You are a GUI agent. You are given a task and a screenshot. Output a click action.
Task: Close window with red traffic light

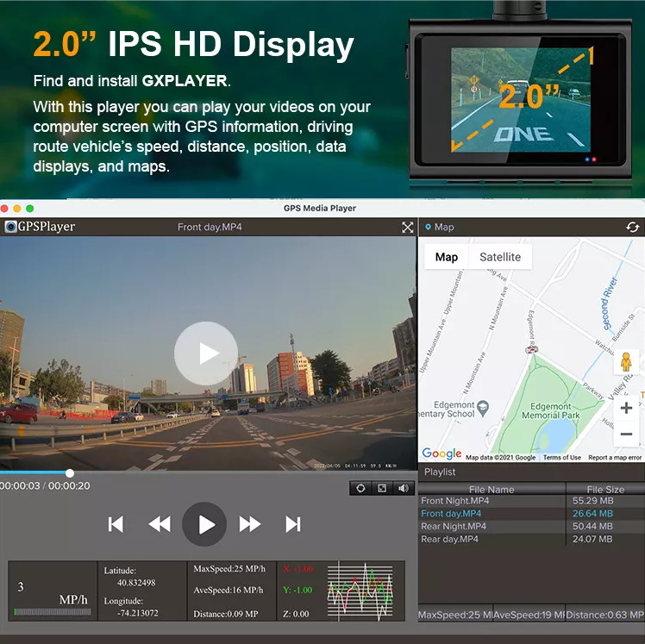point(4,209)
